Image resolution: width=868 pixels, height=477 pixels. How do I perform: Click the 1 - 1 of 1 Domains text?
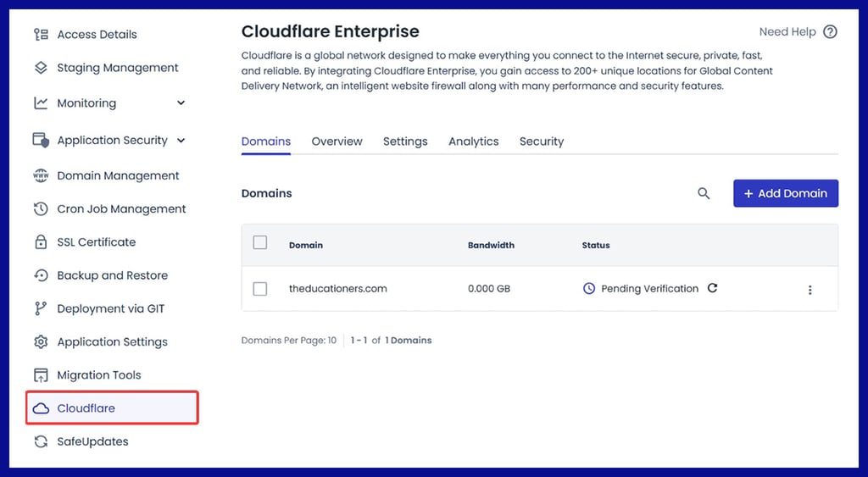pos(391,341)
